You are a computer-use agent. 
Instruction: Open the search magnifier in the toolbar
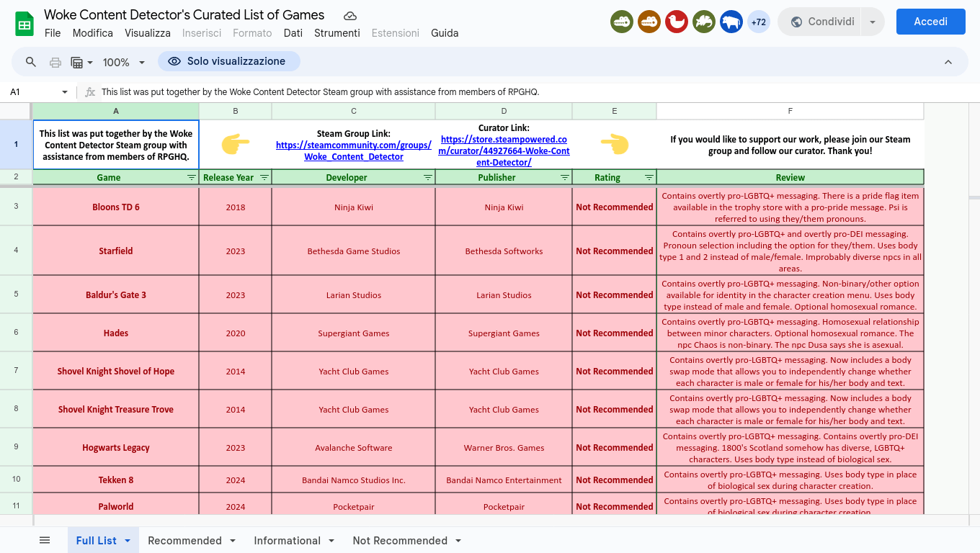pyautogui.click(x=31, y=62)
